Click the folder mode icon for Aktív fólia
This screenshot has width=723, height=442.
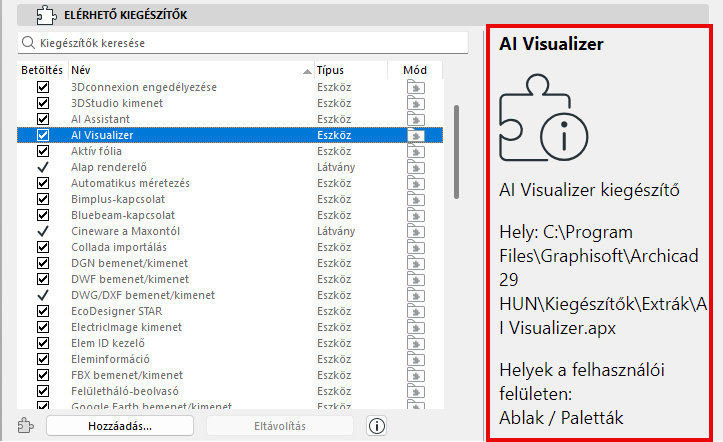416,151
